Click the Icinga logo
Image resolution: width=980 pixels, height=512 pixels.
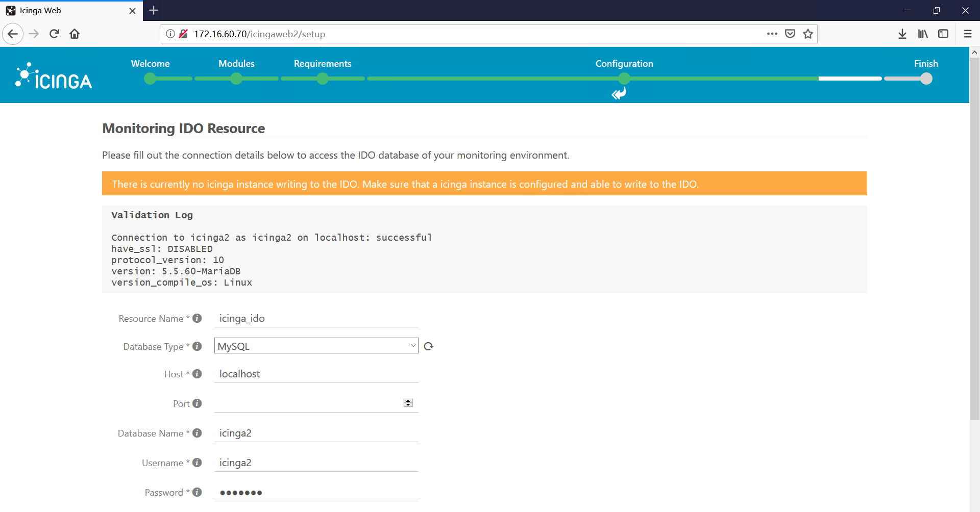[x=54, y=75]
